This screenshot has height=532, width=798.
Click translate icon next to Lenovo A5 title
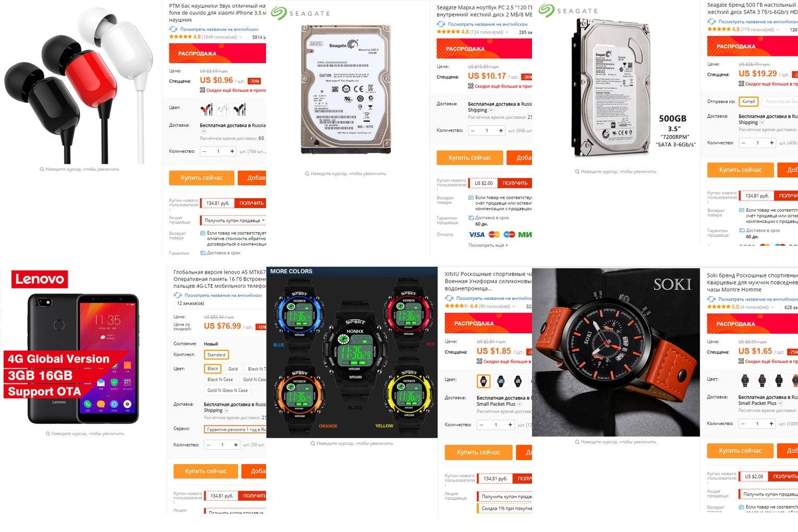178,295
